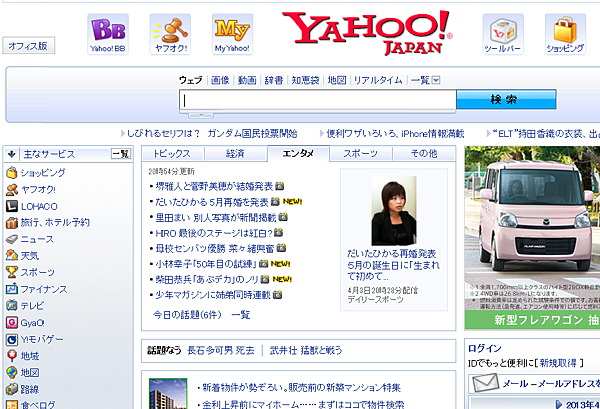Switch to the スポーツ news tab
This screenshot has width=600, height=409.
click(360, 154)
